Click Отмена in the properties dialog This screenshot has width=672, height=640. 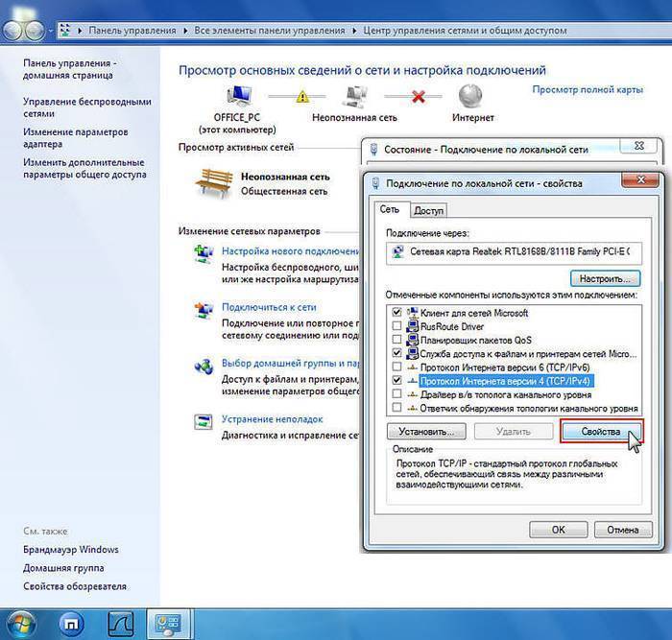[x=623, y=530]
